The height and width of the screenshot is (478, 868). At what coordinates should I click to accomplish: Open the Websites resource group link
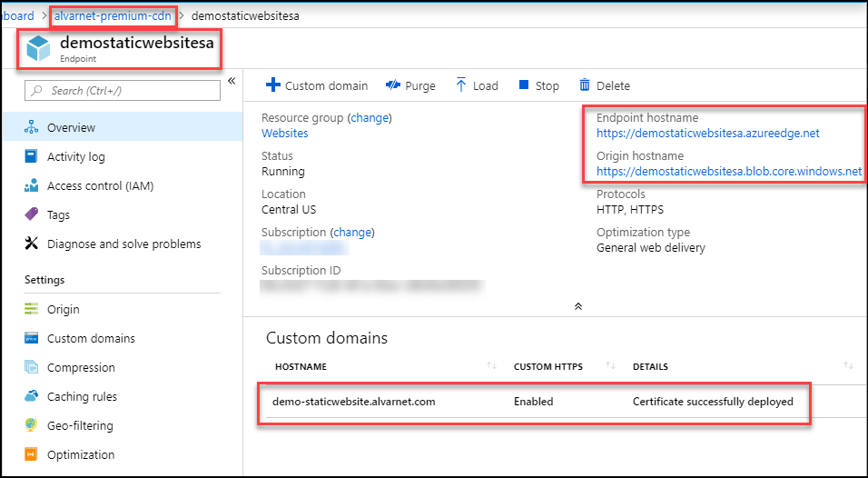click(284, 133)
